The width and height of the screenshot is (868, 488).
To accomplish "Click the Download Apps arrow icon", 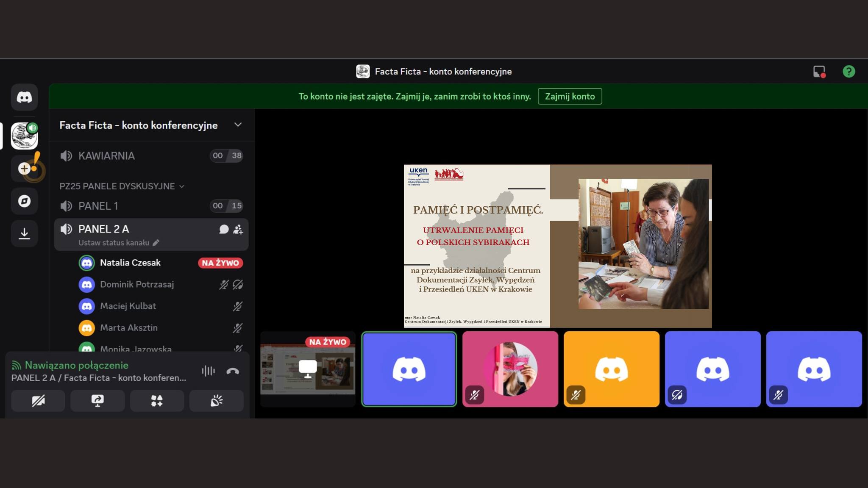I will (x=24, y=233).
